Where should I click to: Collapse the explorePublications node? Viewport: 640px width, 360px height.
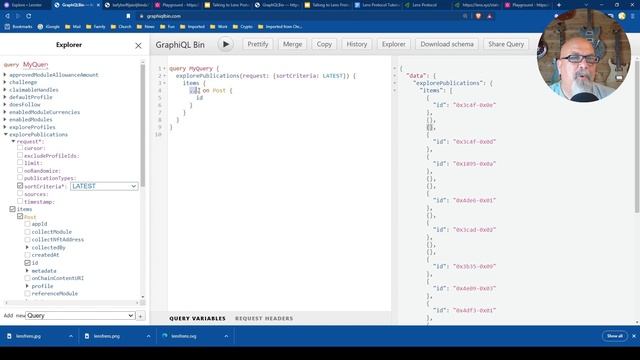pyautogui.click(x=6, y=134)
